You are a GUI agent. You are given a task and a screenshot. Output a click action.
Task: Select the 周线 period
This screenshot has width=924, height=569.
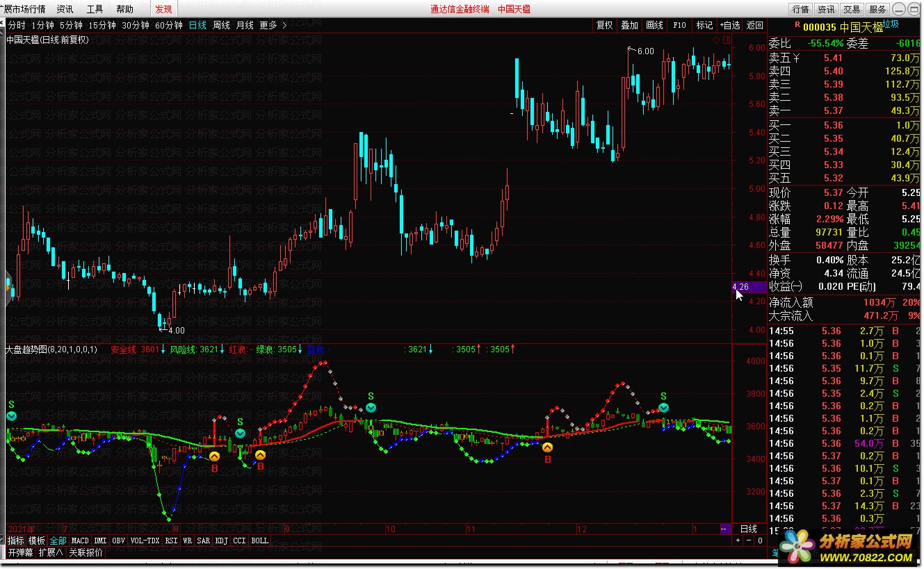tap(221, 25)
